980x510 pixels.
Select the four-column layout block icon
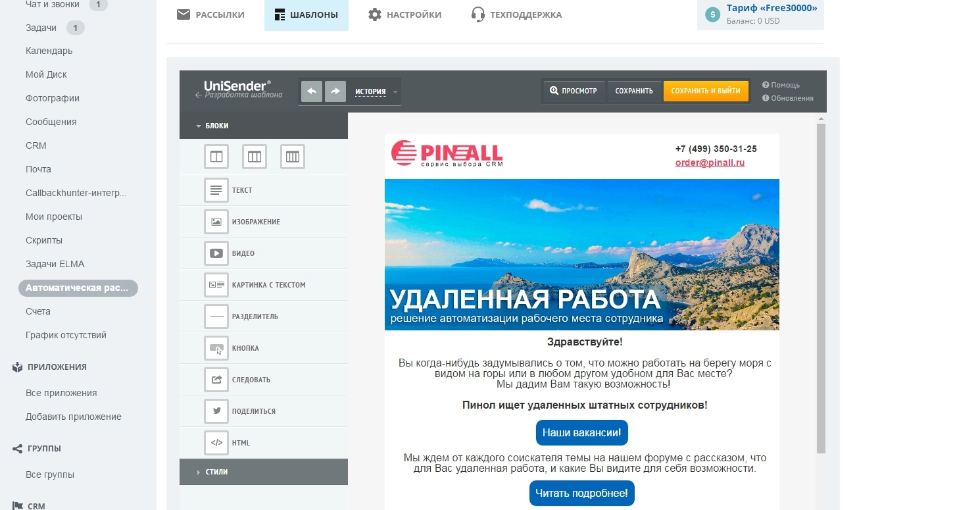pyautogui.click(x=293, y=157)
